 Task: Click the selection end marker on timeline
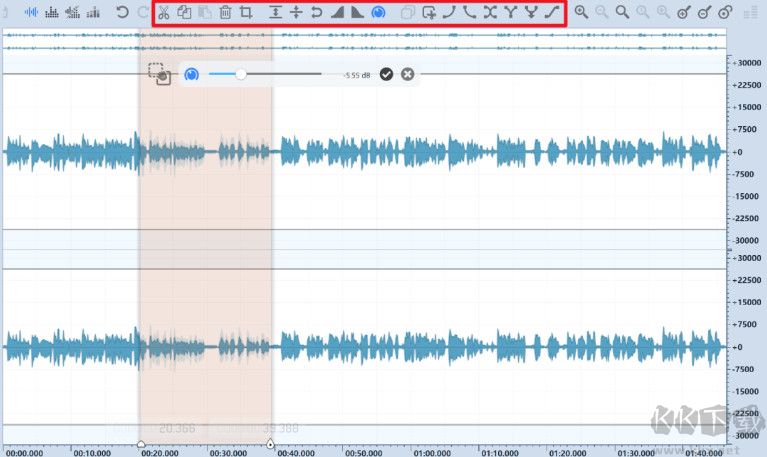(270, 444)
